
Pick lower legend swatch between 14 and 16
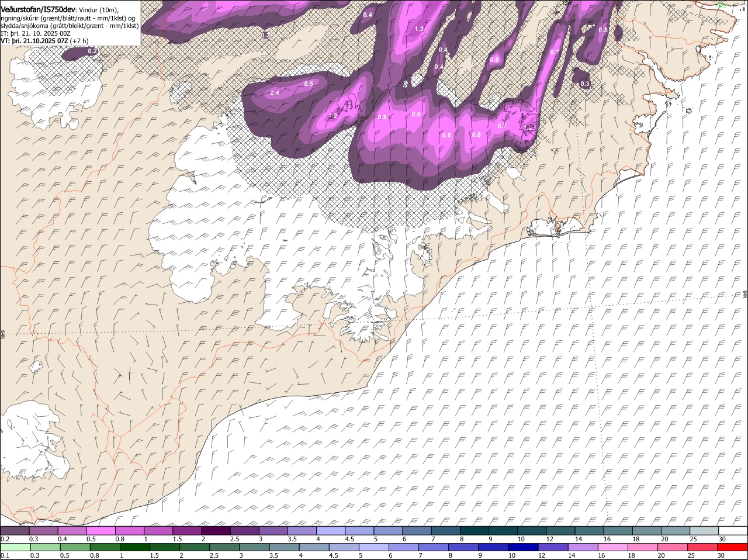tap(584, 548)
